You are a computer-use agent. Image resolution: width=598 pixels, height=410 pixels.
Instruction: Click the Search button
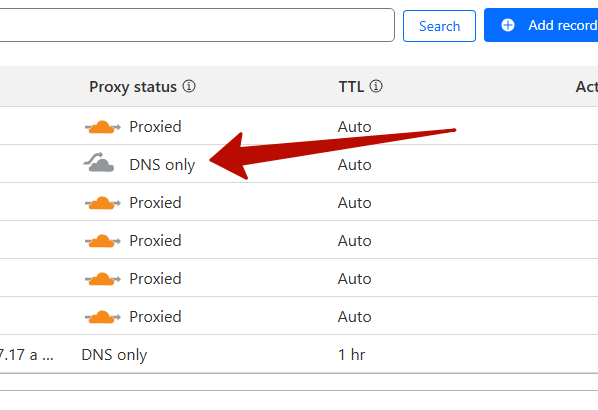coord(439,26)
